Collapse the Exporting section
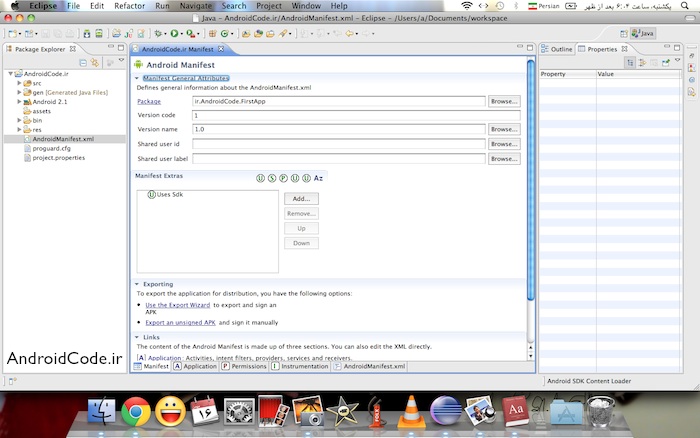The height and width of the screenshot is (438, 700). [x=137, y=284]
